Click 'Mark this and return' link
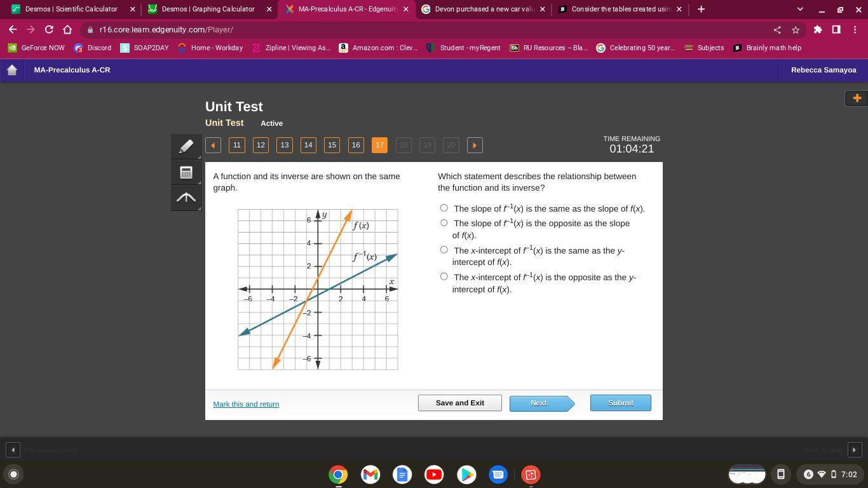Viewport: 868px width, 488px height. coord(246,404)
